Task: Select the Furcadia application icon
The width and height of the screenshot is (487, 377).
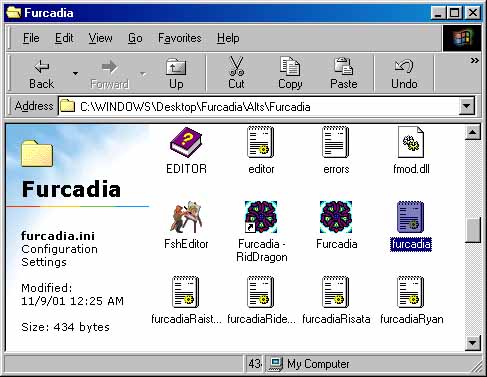Action: pos(336,217)
